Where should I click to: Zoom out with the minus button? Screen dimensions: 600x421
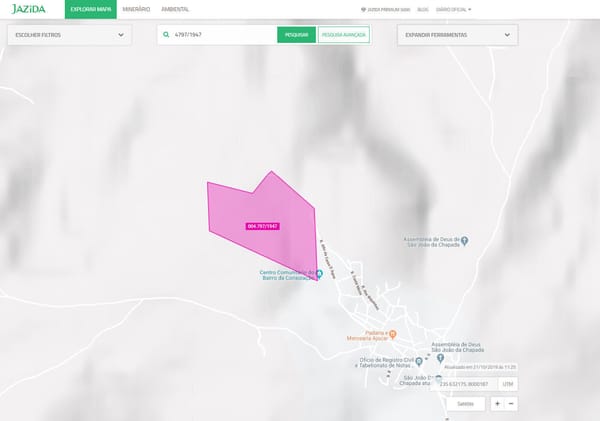coord(511,404)
